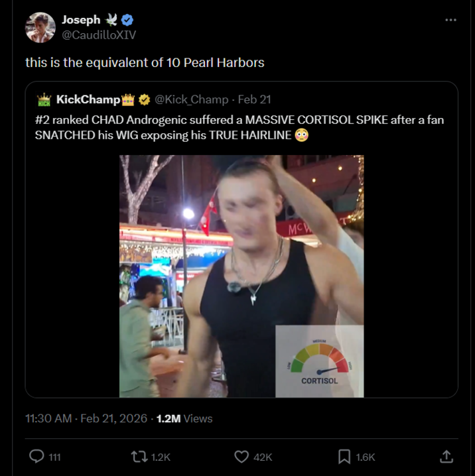Click the KickChamp profile avatar

[x=44, y=100]
